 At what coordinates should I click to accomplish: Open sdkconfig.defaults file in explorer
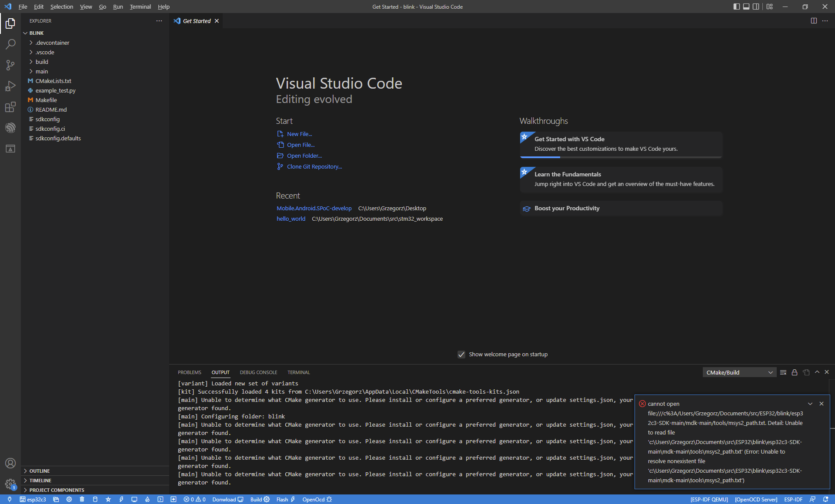(95, 138)
